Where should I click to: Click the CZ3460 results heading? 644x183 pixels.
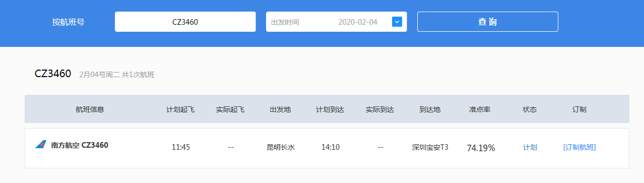[53, 74]
